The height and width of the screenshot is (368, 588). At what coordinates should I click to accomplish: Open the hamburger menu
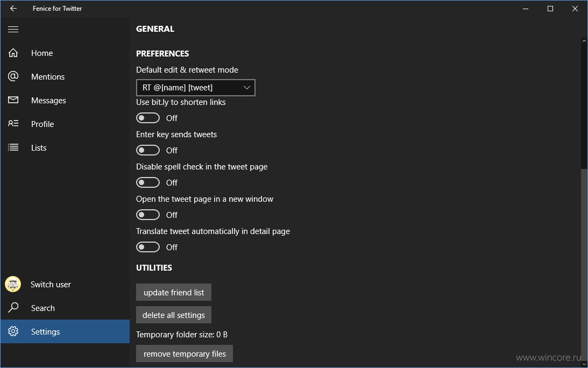coord(13,29)
